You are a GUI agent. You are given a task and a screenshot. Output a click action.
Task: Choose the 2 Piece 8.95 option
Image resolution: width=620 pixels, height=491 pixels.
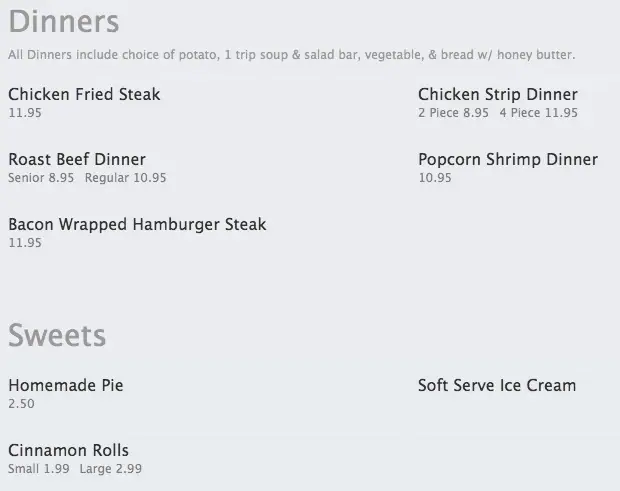(x=453, y=113)
